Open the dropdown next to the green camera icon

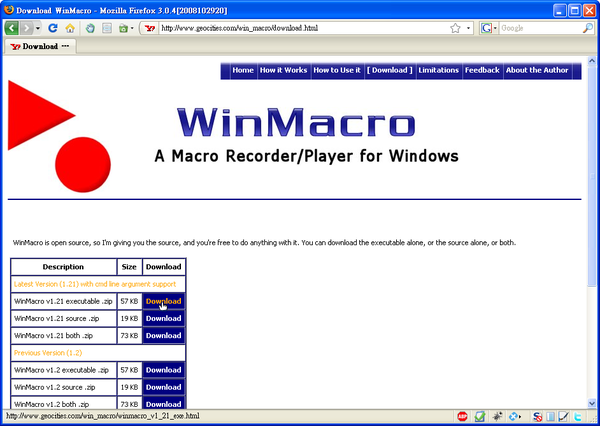pyautogui.click(x=132, y=28)
